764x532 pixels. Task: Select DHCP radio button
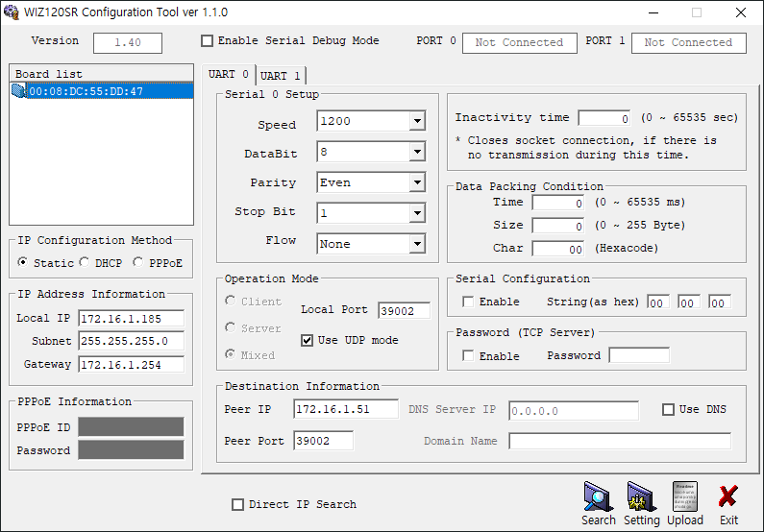85,262
